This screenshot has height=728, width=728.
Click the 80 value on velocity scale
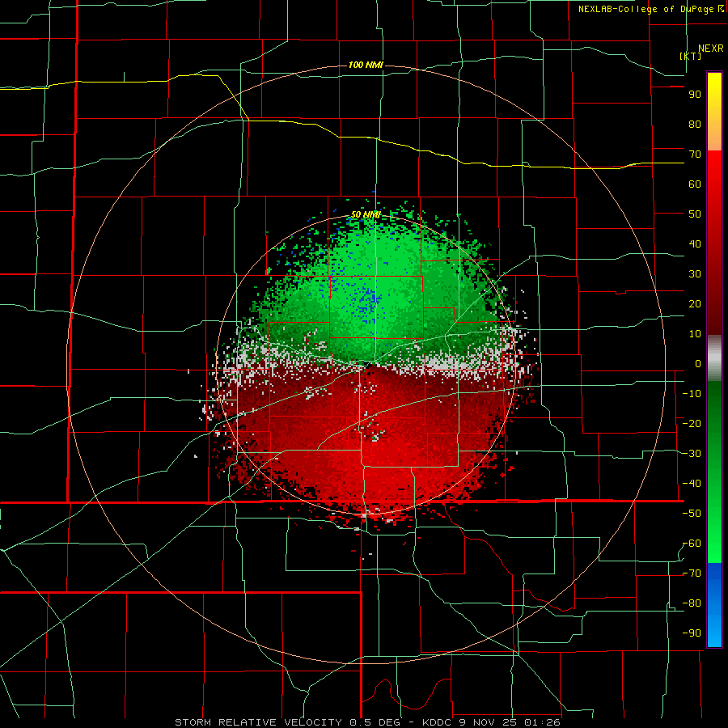[695, 124]
